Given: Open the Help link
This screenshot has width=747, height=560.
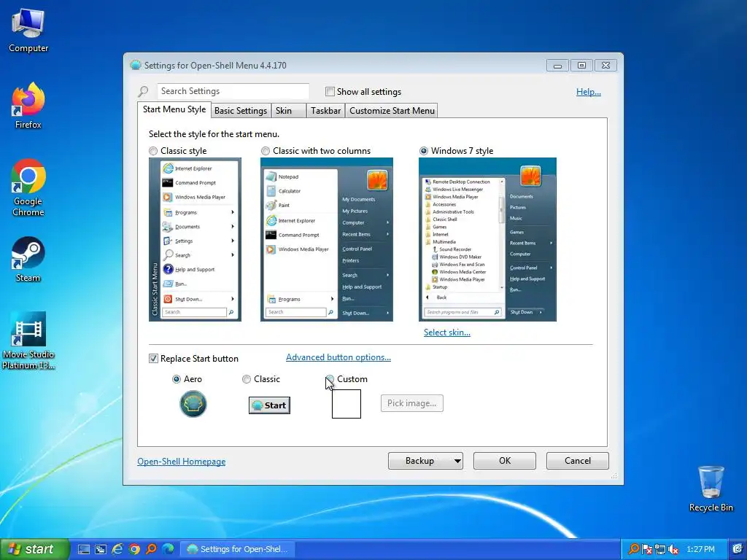Looking at the screenshot, I should pyautogui.click(x=589, y=92).
